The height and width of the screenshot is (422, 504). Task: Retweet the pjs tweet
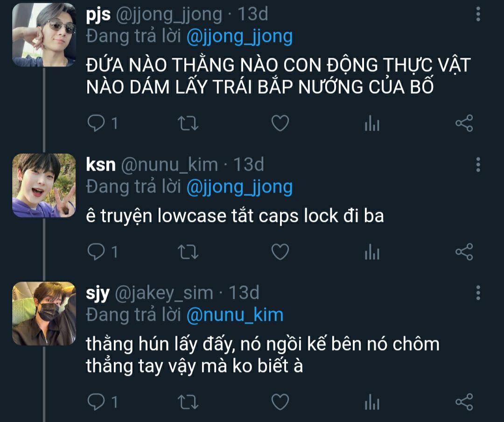click(x=188, y=123)
